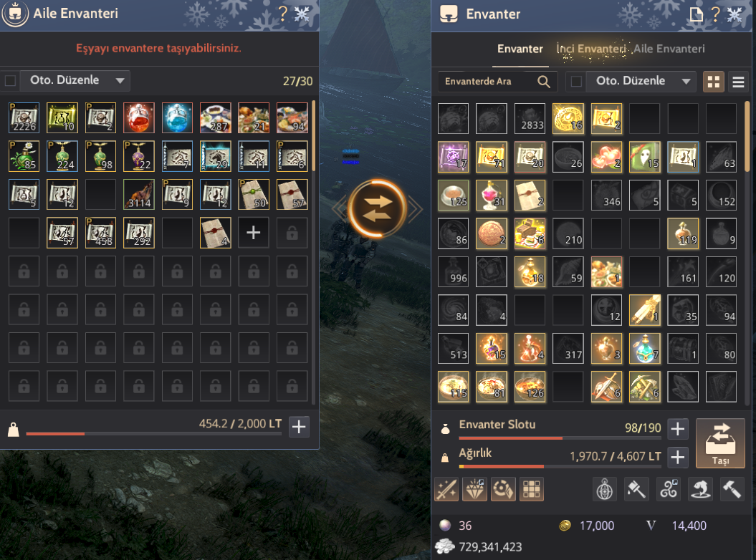Switch to the İnci Envanteri tab
Screen dimensions: 756x560
[x=590, y=49]
